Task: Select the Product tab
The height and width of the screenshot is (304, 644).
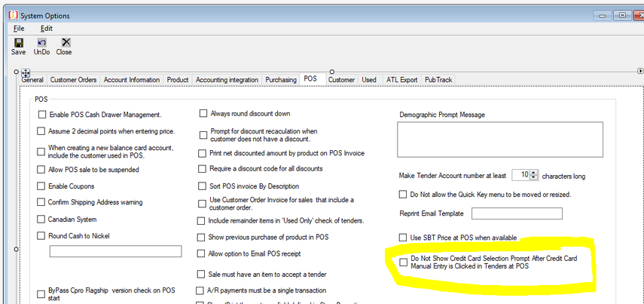Action: point(178,80)
